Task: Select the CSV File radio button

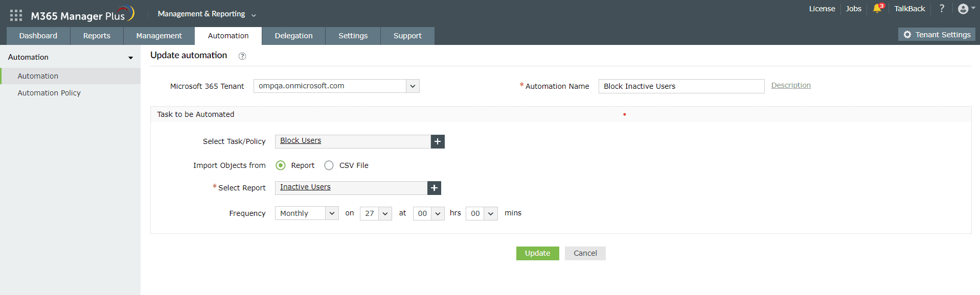Action: click(x=329, y=165)
